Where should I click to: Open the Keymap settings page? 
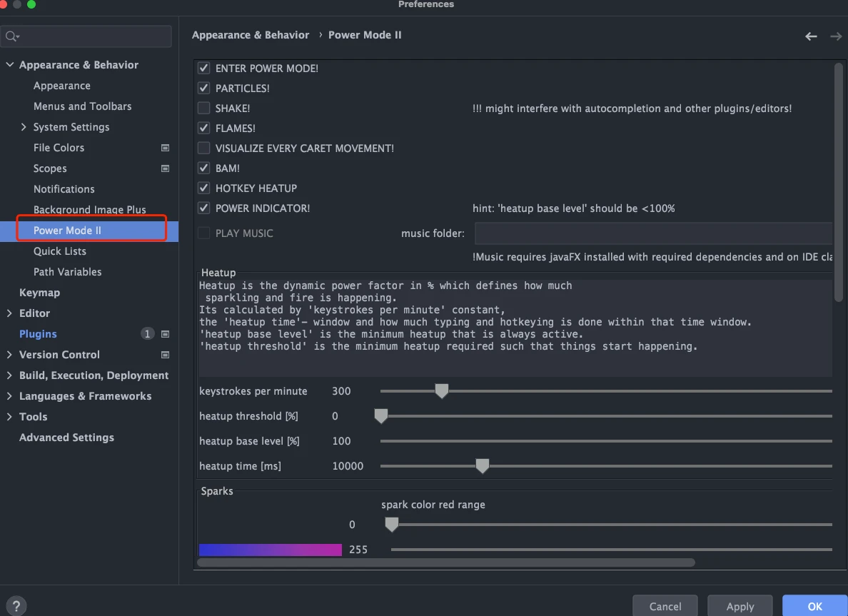click(x=39, y=293)
